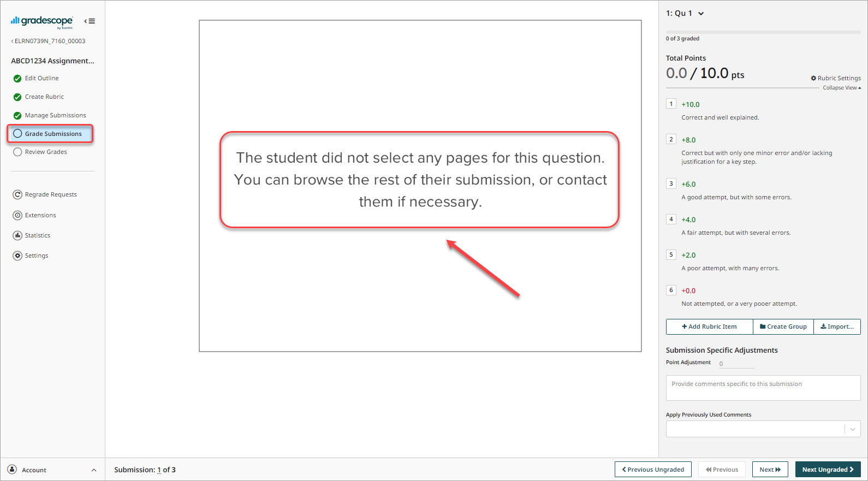Open the Create Rubric step
Viewport: 868px width, 481px height.
click(x=44, y=97)
